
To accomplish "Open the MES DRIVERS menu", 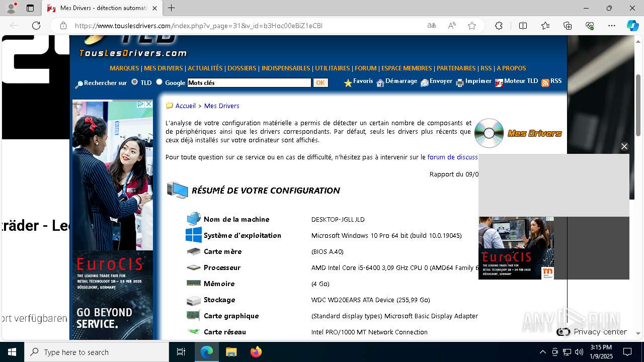I will pos(164,68).
